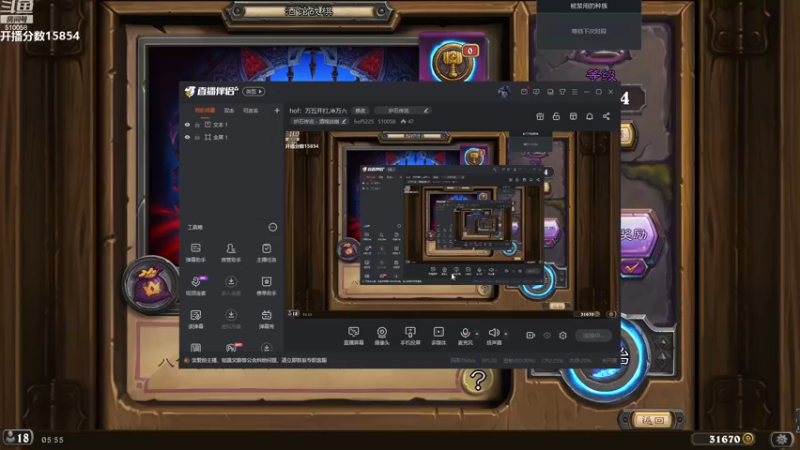800x450 pixels.
Task: Hide the 全屏 1 source with its eye icon
Action: pyautogui.click(x=187, y=137)
